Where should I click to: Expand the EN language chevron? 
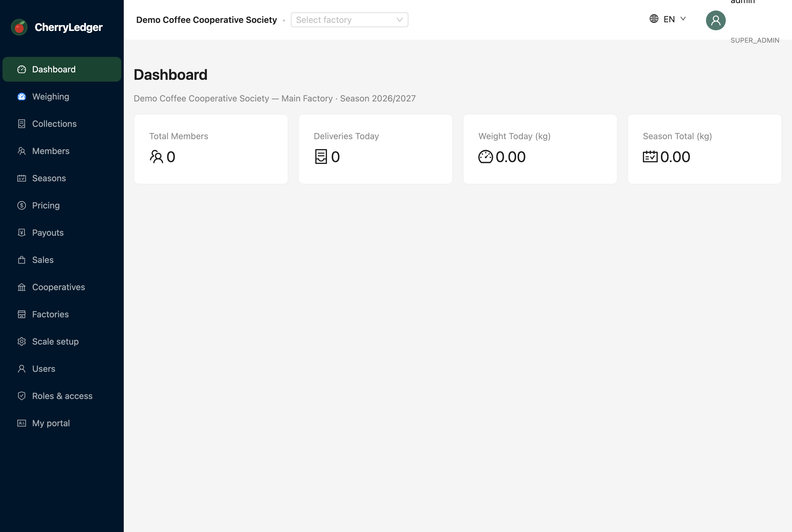coord(683,19)
